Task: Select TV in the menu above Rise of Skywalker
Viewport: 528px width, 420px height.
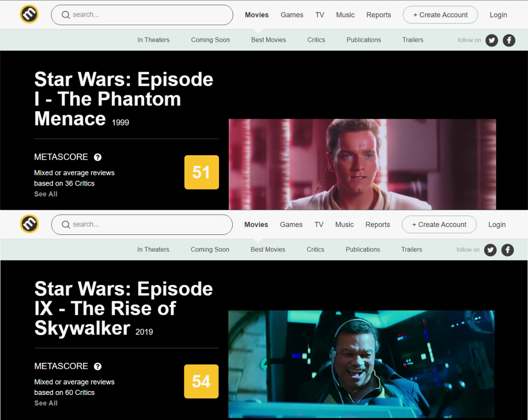Action: [319, 225]
